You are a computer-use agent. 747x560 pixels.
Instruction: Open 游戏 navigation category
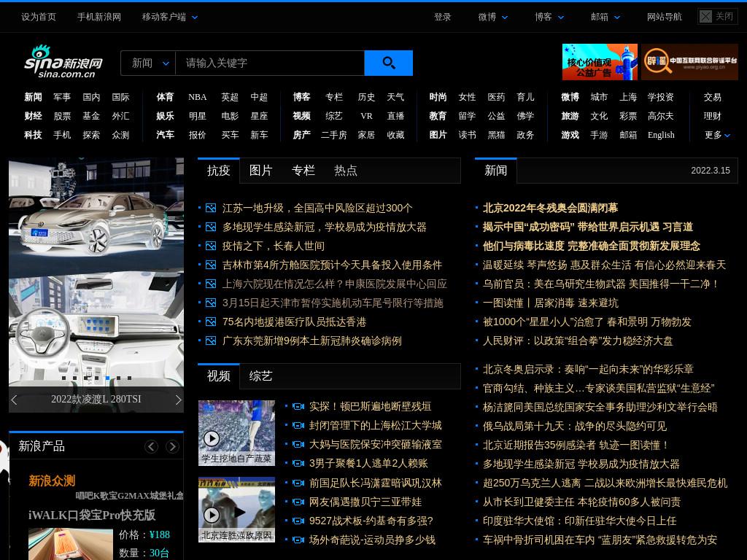coord(570,135)
